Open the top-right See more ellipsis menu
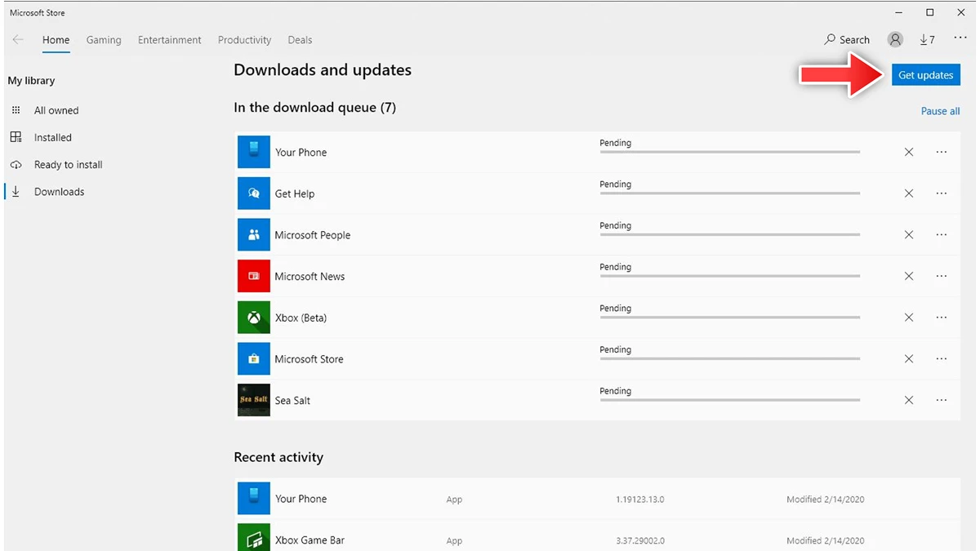Viewport: 980px width, 551px height. click(x=960, y=38)
